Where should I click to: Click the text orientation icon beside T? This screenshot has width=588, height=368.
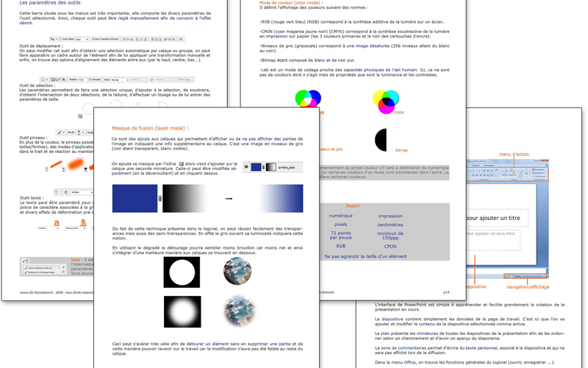point(65,192)
